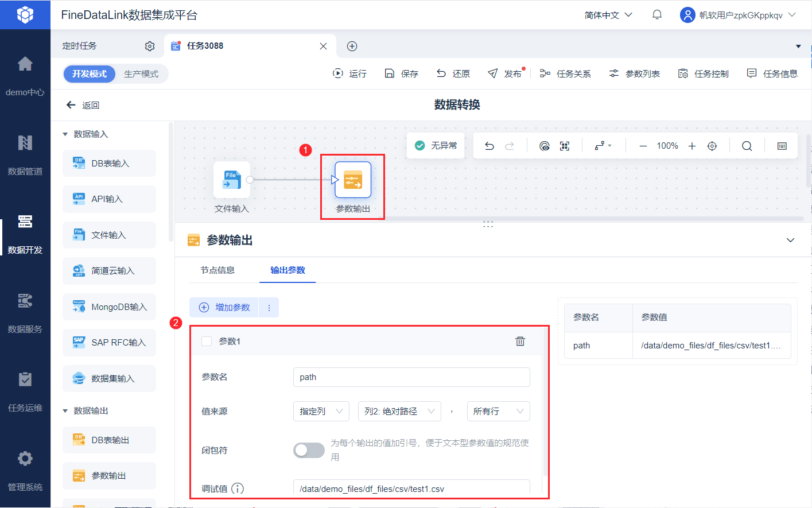Open the keyboard shortcuts icon

click(x=782, y=146)
